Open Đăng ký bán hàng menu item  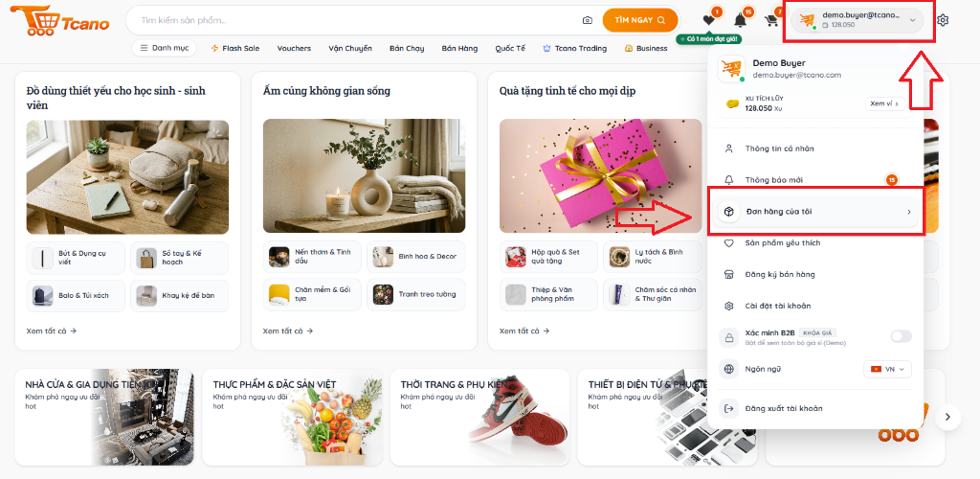[815, 275]
